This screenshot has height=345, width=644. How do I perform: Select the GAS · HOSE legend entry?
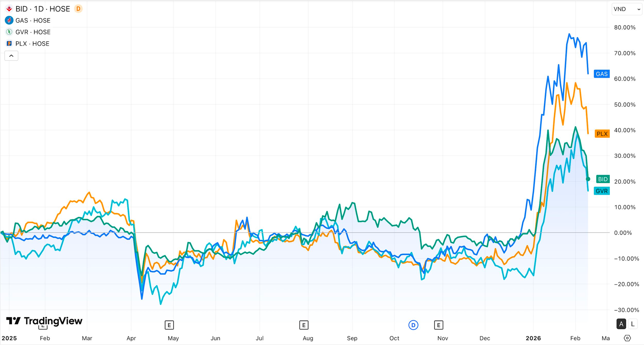pyautogui.click(x=33, y=20)
